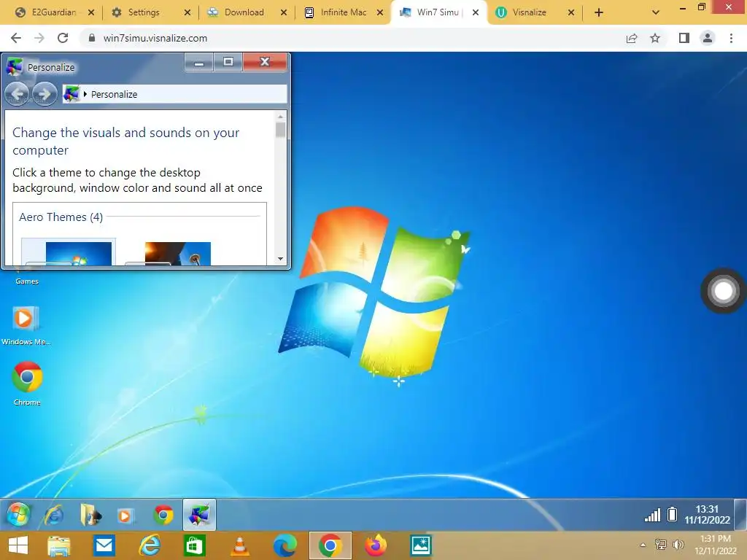Open the Chrome desktop shortcut
The width and height of the screenshot is (747, 560).
coord(27,384)
